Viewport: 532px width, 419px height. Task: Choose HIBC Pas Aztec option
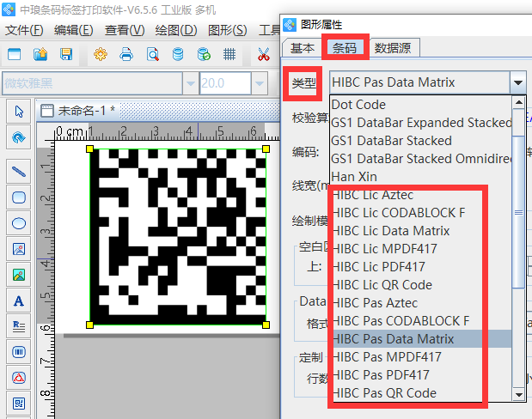421,303
